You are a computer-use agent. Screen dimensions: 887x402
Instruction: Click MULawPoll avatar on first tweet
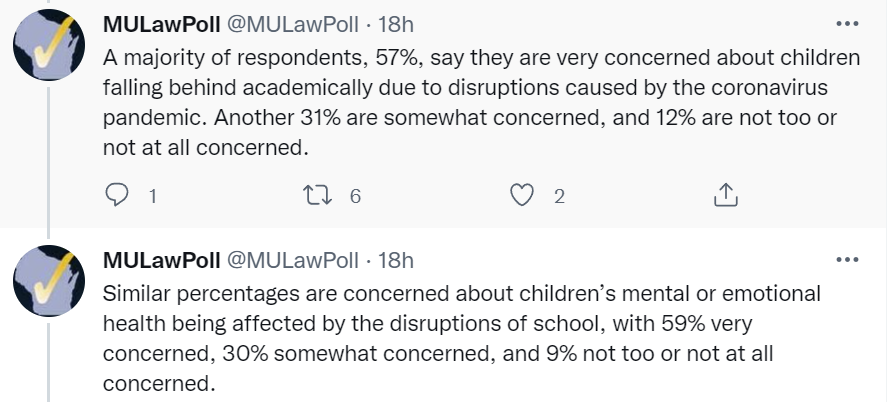[49, 45]
